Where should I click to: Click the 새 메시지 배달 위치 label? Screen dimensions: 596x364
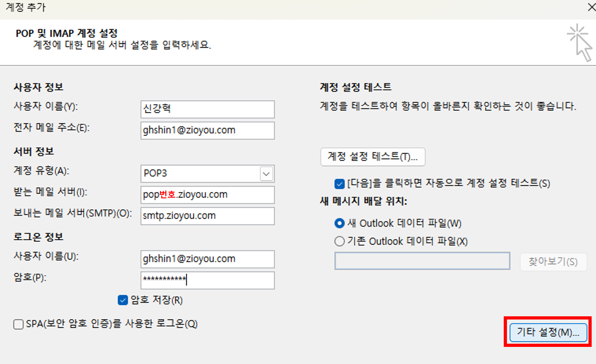coord(364,201)
